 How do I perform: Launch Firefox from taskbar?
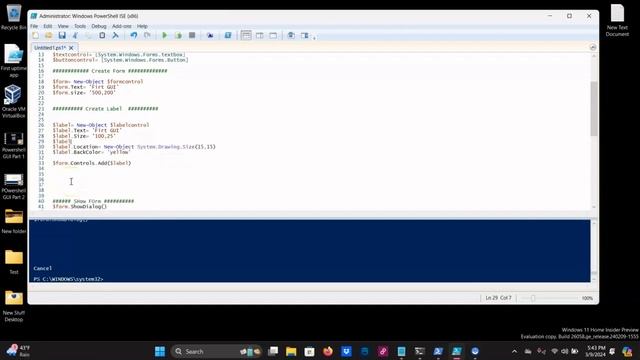click(x=328, y=351)
